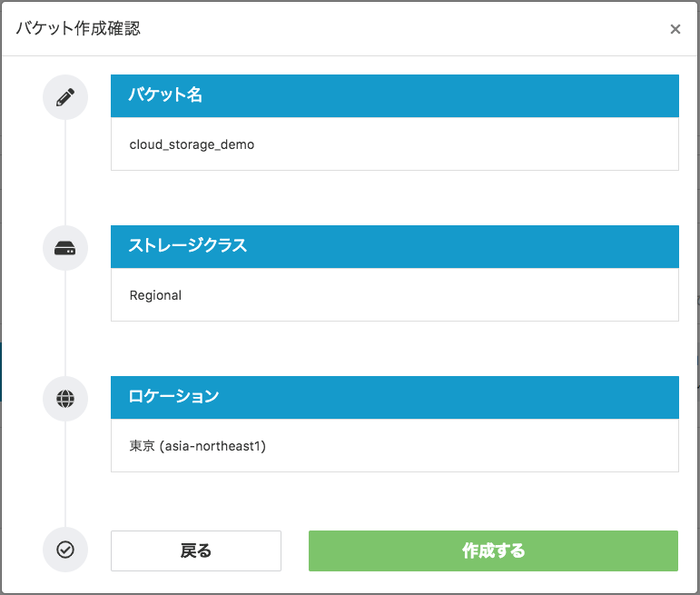Viewport: 700px width, 595px height.
Task: Select the ロケーション section header label
Action: [174, 397]
